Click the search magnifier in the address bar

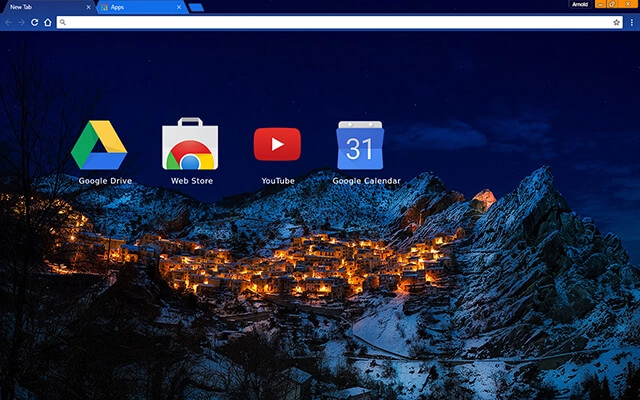pyautogui.click(x=62, y=22)
